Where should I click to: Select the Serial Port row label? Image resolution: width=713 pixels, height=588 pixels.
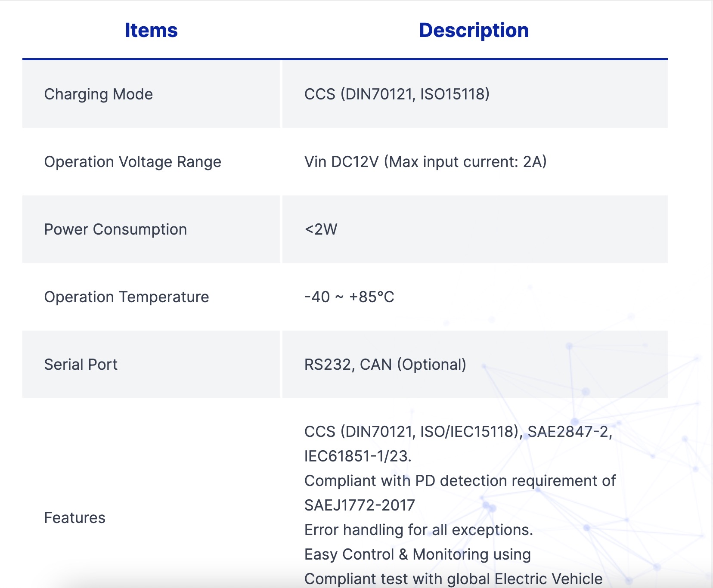[x=81, y=365]
